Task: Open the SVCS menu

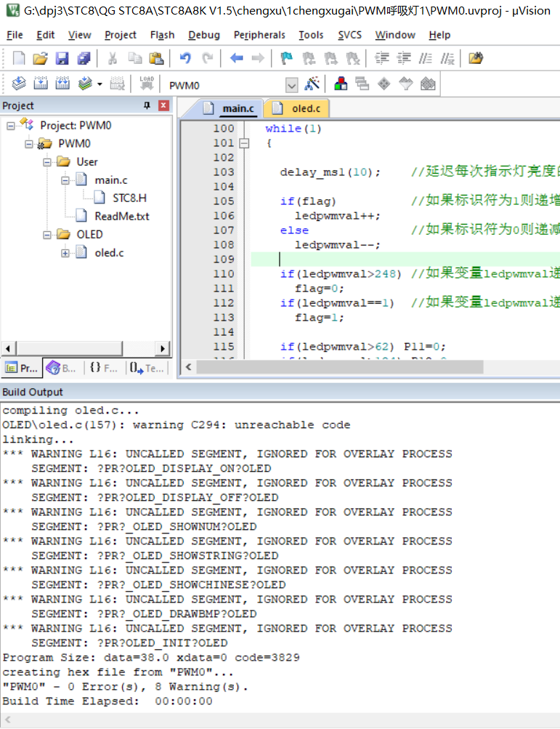Action: (349, 35)
